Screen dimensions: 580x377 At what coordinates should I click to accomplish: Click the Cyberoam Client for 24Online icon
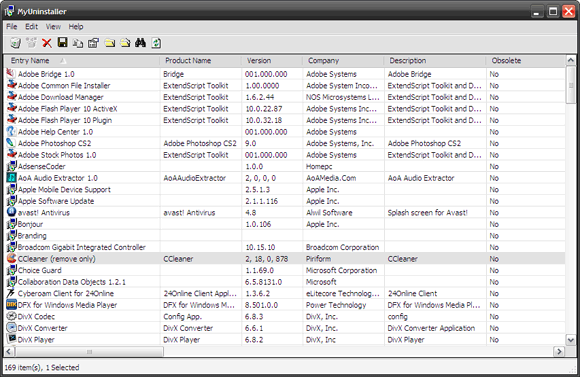[11, 293]
